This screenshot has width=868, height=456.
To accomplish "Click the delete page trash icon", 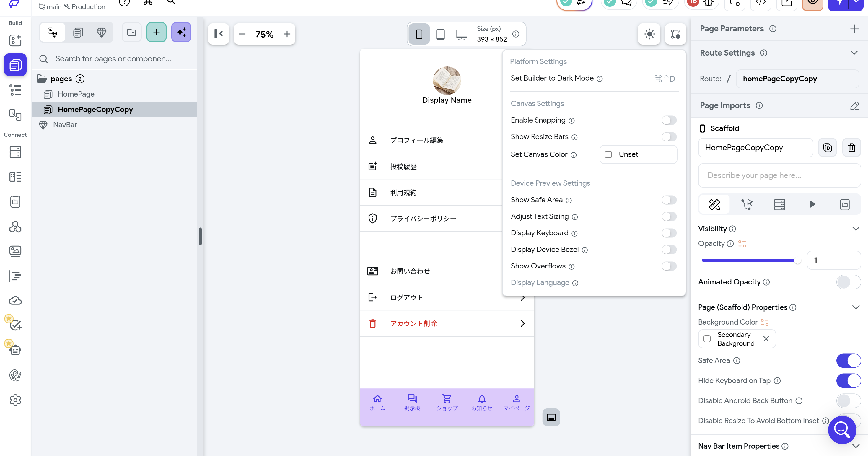I will coord(851,148).
